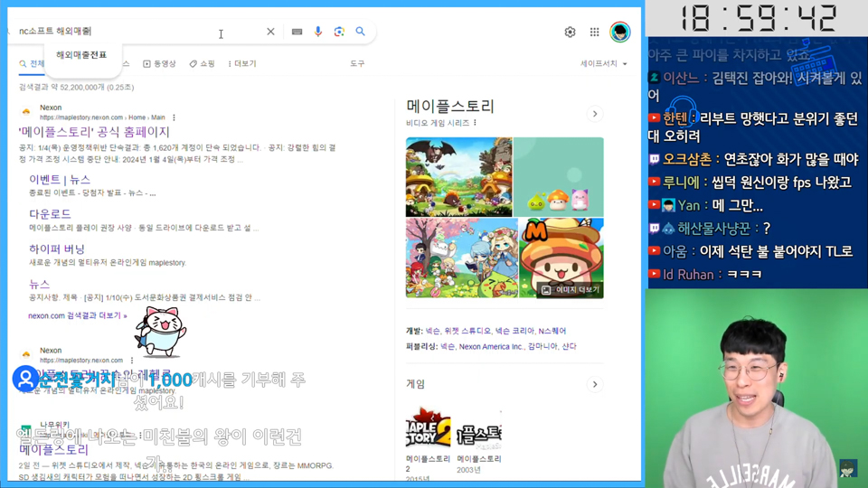Click the search query input field
This screenshot has width=868, height=488.
click(138, 31)
